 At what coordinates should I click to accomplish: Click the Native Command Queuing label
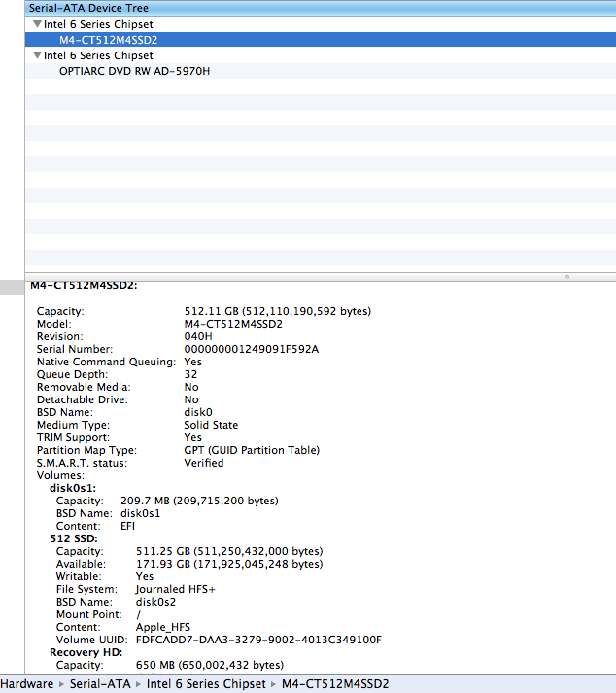pyautogui.click(x=107, y=362)
